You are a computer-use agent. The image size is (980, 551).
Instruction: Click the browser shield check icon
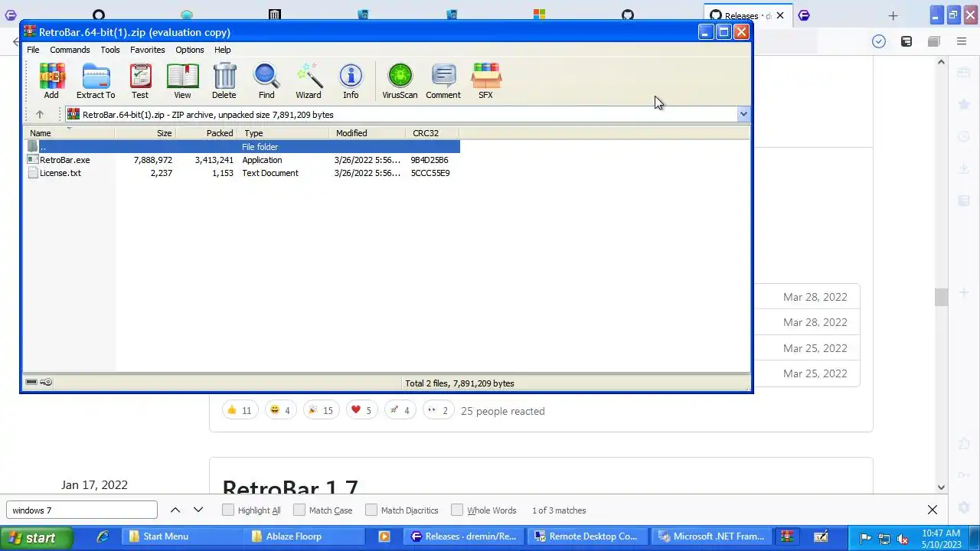click(879, 41)
